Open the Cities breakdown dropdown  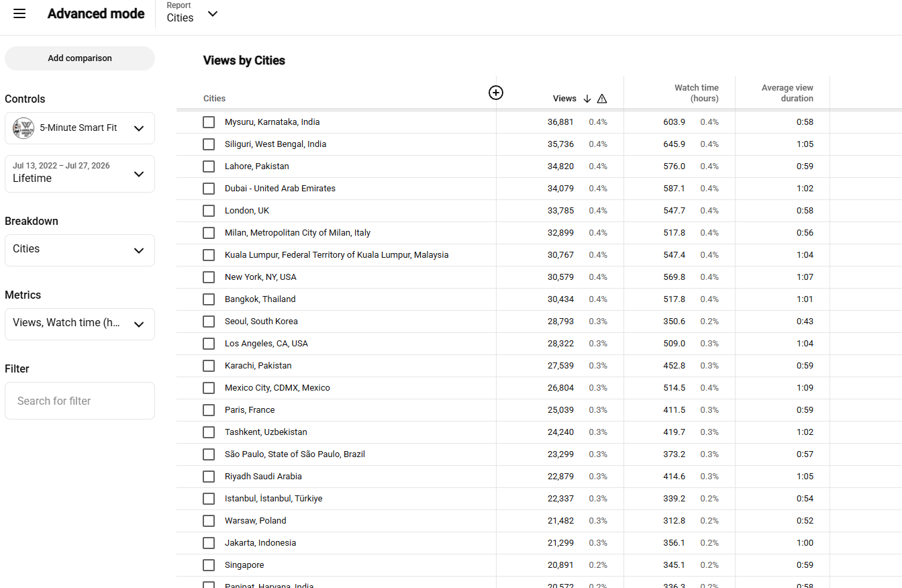80,250
